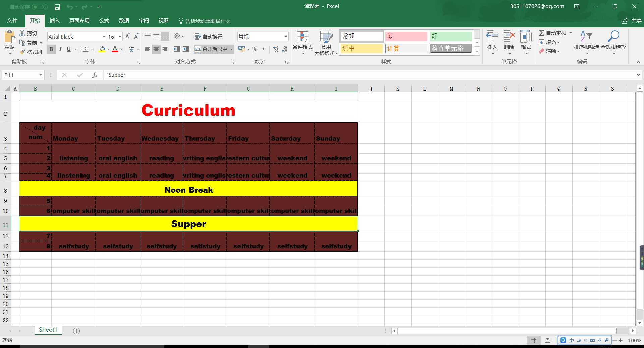Apply the 检查单元格 Check Cell style
The width and height of the screenshot is (644, 348).
click(451, 48)
